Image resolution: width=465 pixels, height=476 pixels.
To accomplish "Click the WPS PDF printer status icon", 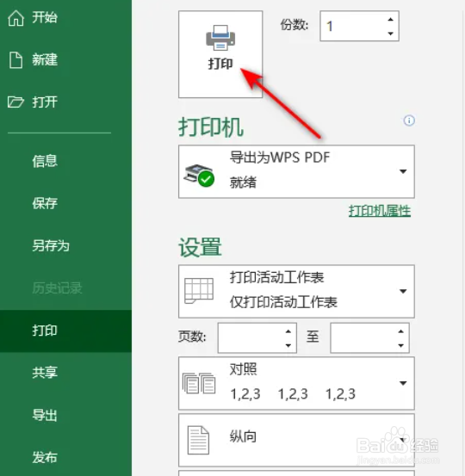I will pos(199,176).
